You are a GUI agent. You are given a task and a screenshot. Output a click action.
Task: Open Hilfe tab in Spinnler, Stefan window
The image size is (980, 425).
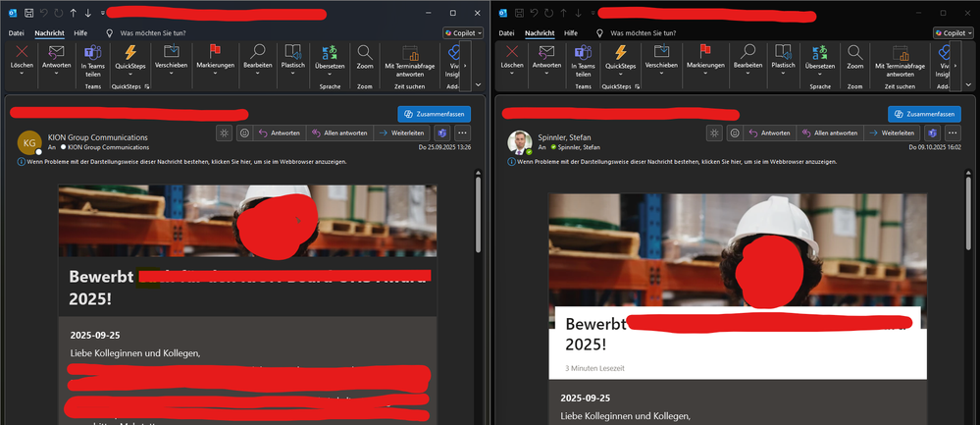click(x=571, y=33)
